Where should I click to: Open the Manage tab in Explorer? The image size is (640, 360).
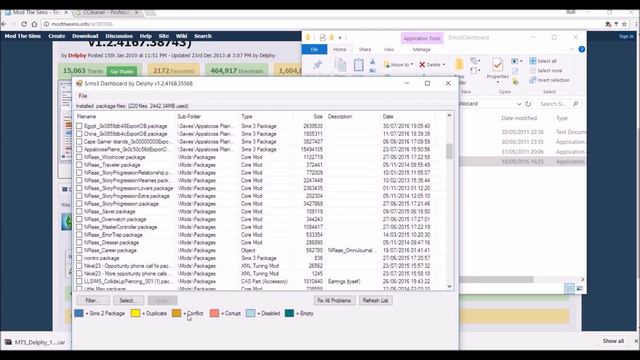pyautogui.click(x=422, y=49)
